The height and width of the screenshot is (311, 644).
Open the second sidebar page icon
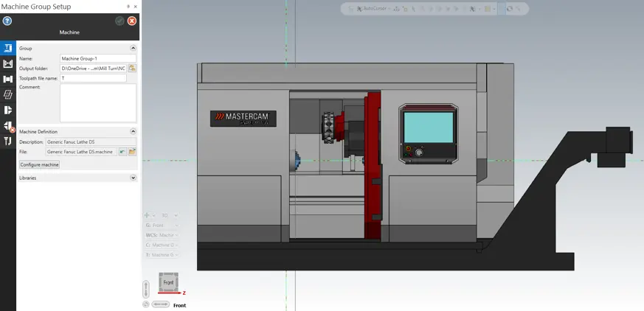8,63
